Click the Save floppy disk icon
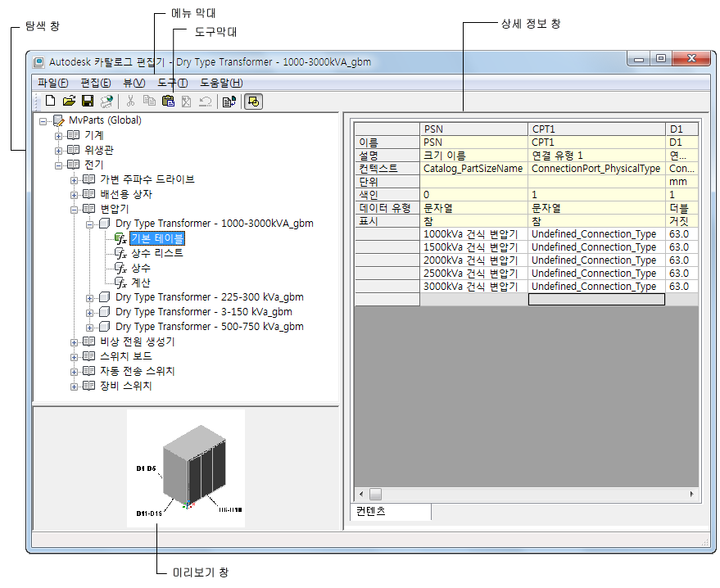The width and height of the screenshot is (720, 588). (x=88, y=101)
